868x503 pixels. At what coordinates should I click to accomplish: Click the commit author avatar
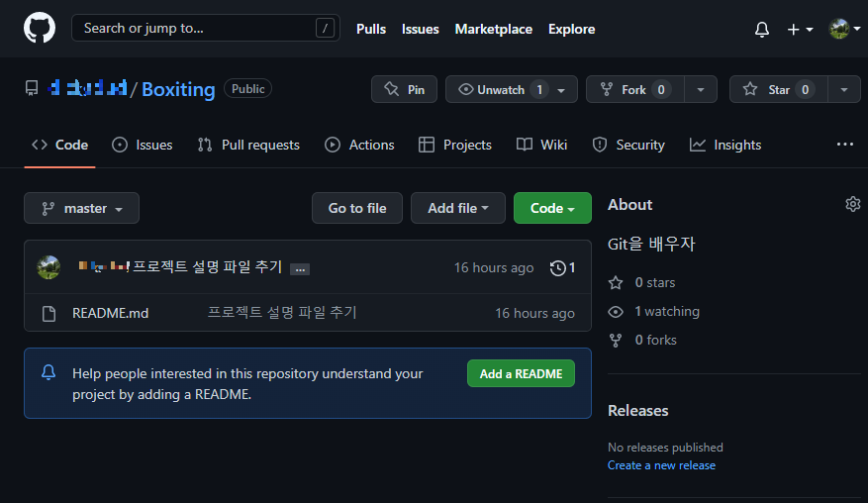pos(48,267)
